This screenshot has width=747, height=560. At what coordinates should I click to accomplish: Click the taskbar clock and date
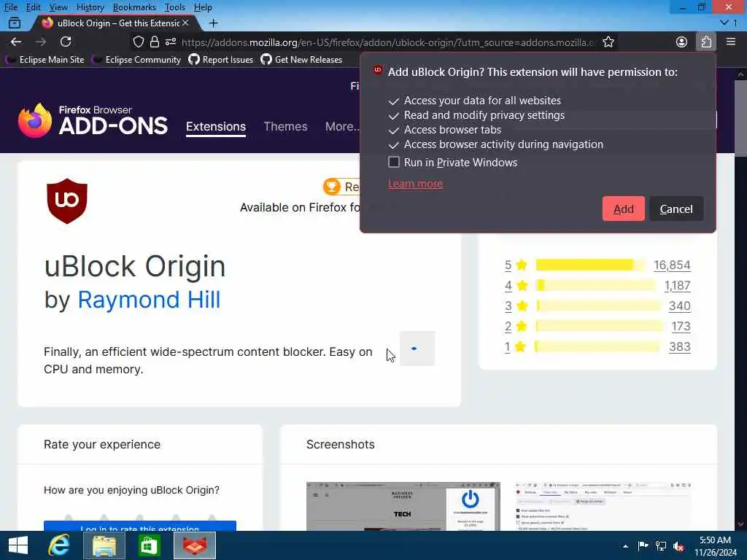pyautogui.click(x=715, y=546)
